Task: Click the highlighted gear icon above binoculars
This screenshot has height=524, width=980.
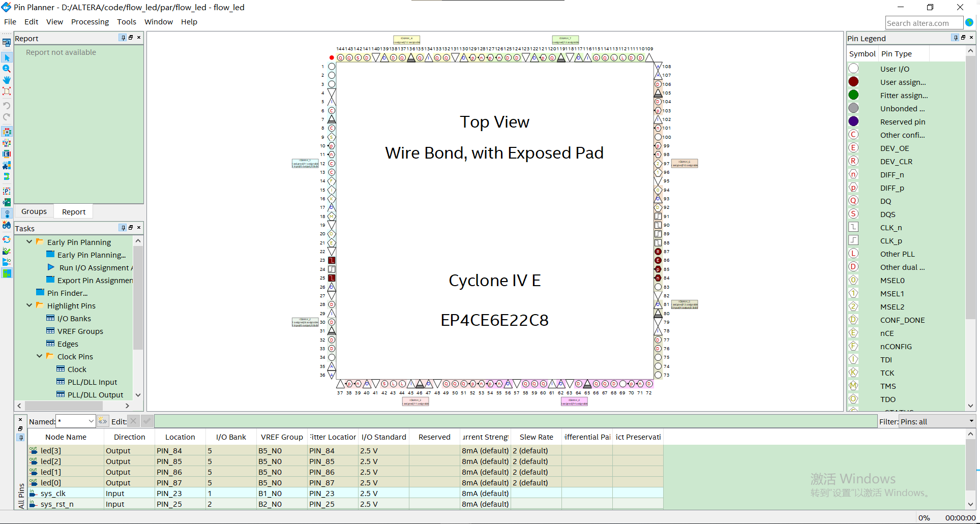Action: pyautogui.click(x=7, y=213)
